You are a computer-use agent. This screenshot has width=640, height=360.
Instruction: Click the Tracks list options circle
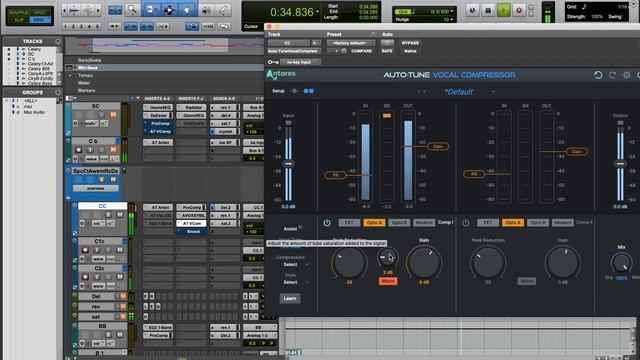click(x=58, y=41)
